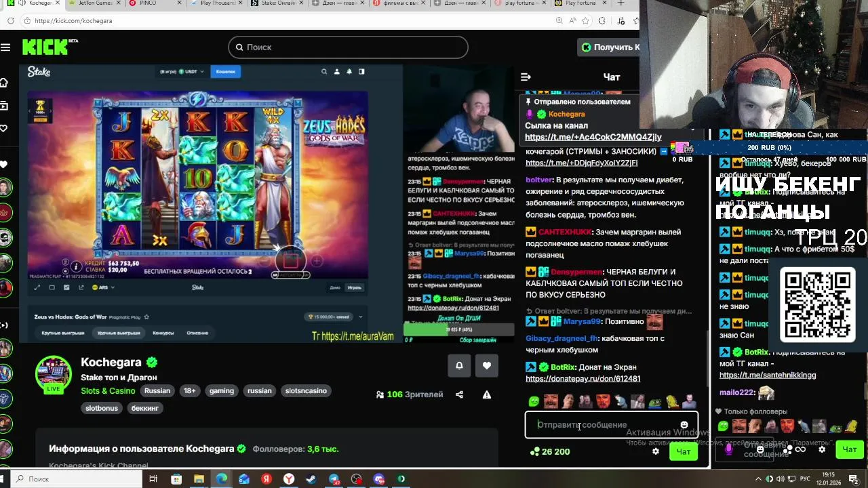Switch to the Описание tab
The width and height of the screenshot is (868, 488).
[x=197, y=333]
